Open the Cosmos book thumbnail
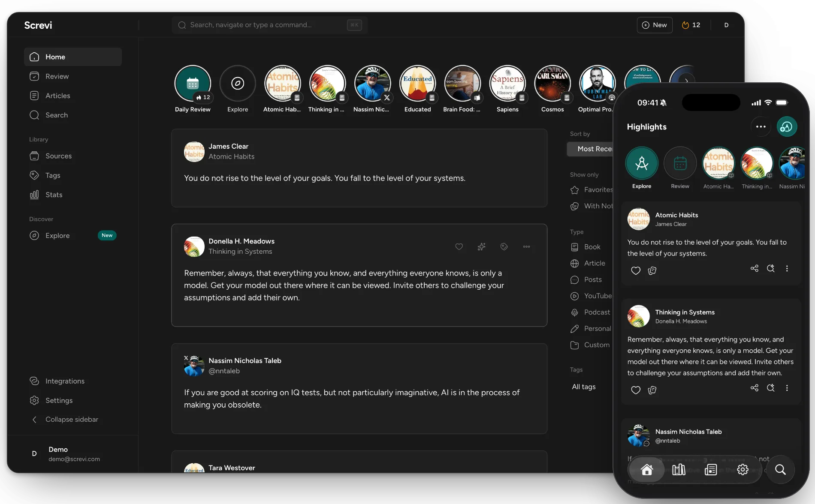The width and height of the screenshot is (815, 504). (x=552, y=83)
